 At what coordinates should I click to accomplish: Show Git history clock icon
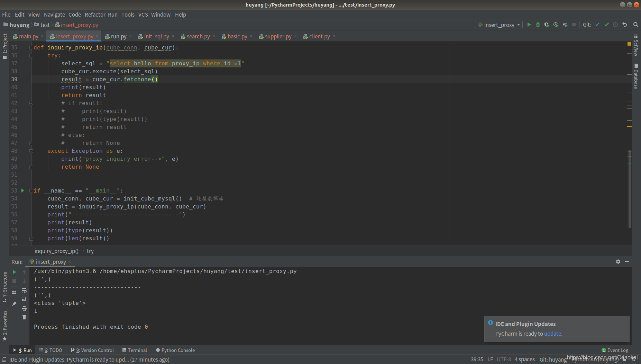(x=615, y=25)
